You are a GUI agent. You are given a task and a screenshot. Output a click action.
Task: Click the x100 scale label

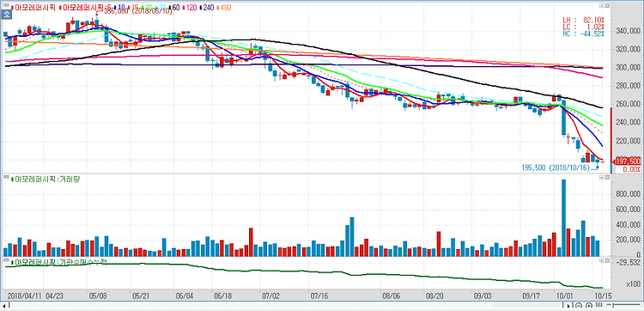(x=633, y=284)
